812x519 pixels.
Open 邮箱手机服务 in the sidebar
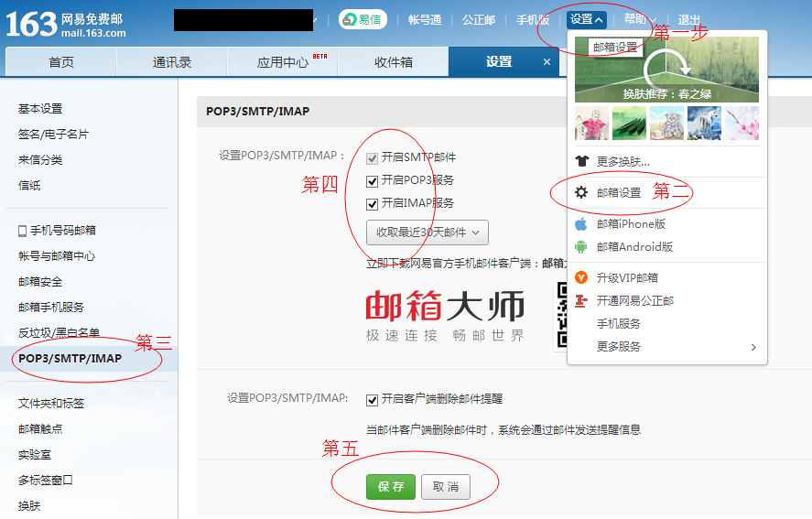[51, 308]
